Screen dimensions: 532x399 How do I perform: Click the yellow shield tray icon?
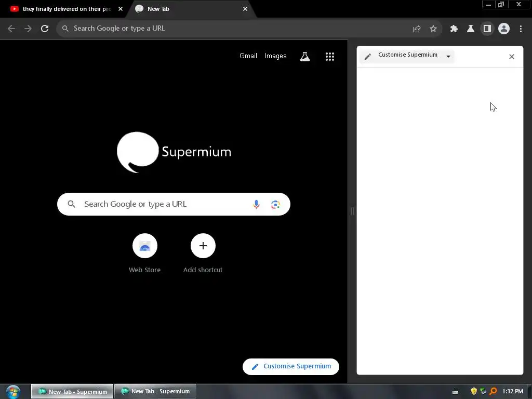(474, 391)
